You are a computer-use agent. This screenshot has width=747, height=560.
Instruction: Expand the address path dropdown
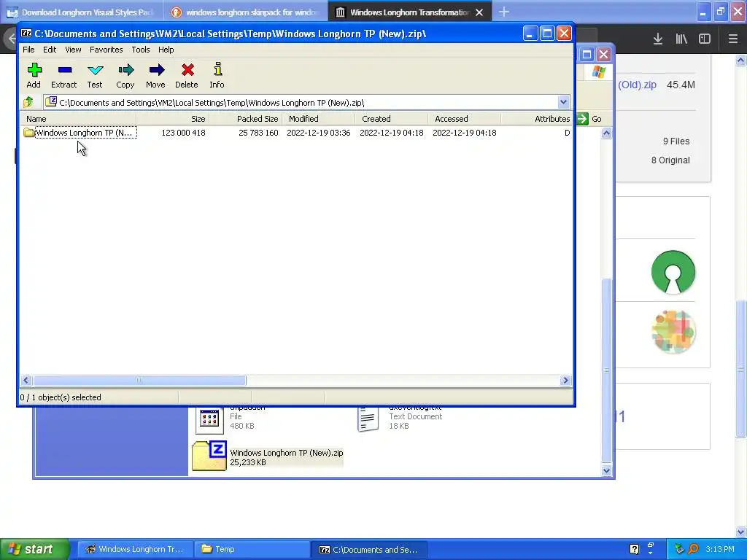[563, 102]
